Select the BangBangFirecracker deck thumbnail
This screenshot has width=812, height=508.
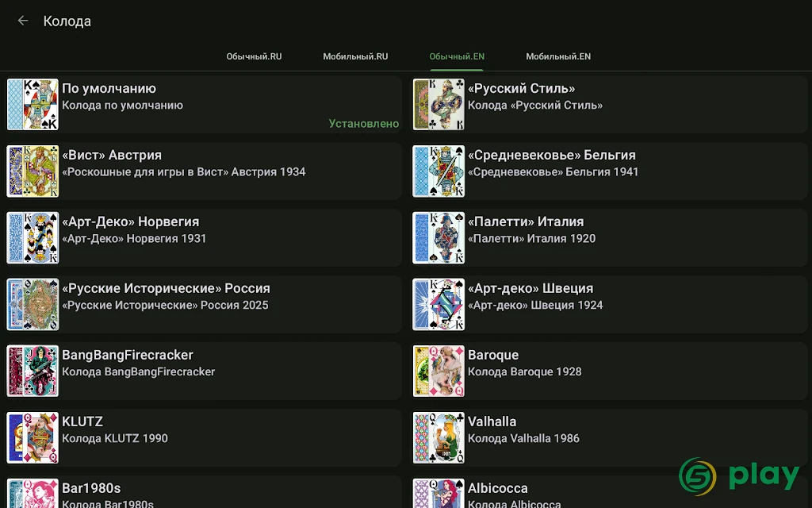tap(33, 371)
